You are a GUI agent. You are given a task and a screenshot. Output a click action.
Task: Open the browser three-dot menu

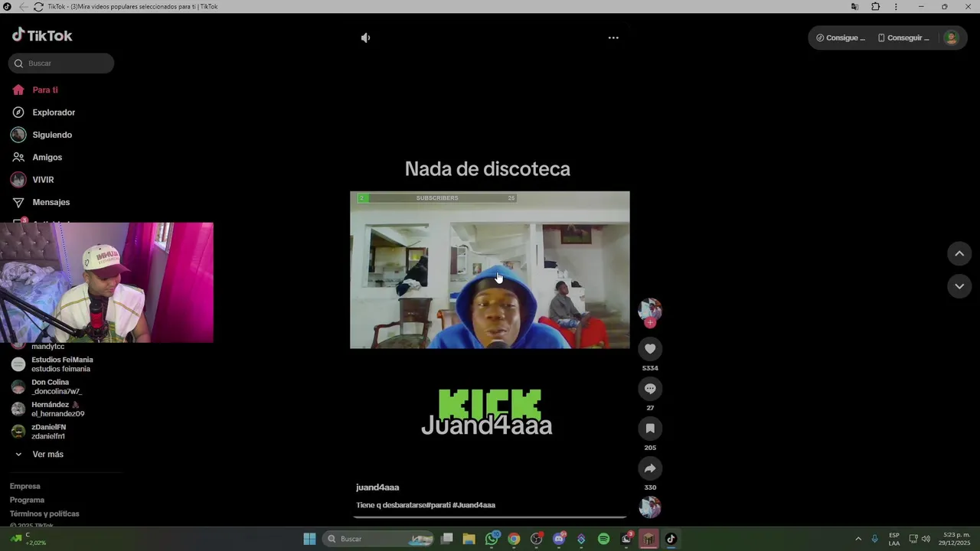[x=896, y=7]
